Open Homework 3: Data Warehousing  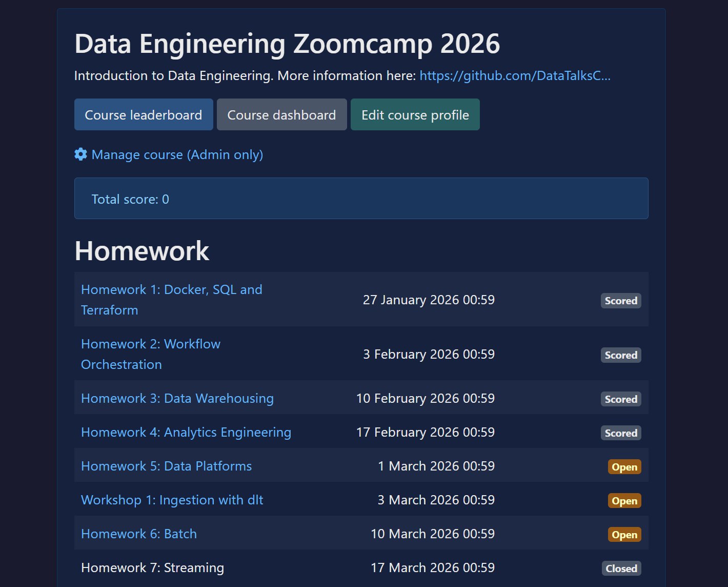(x=177, y=398)
